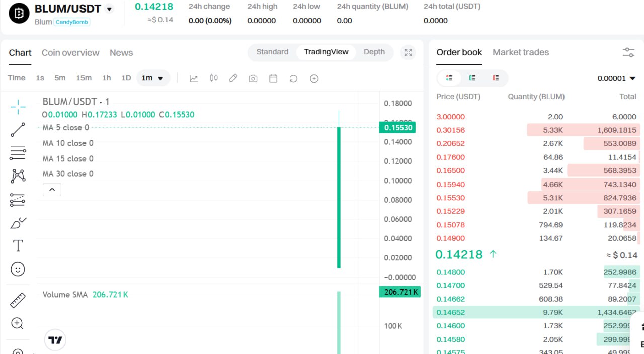Click the highlighted 0.14652 buy order
The width and height of the screenshot is (644, 354).
pos(536,312)
